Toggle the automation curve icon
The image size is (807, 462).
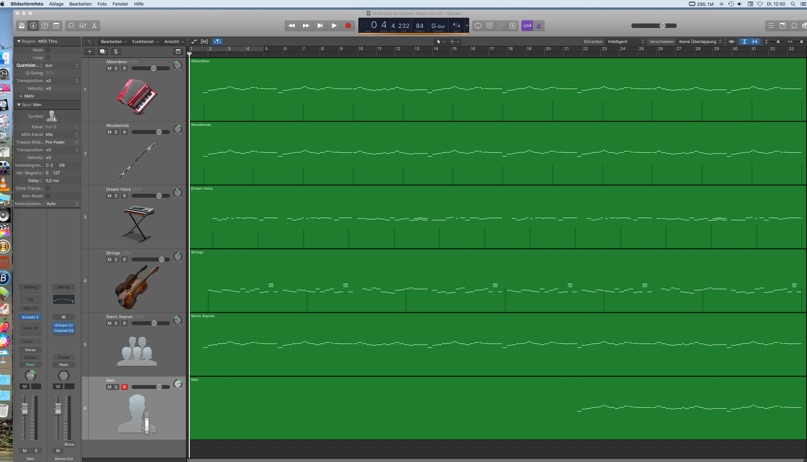(194, 41)
